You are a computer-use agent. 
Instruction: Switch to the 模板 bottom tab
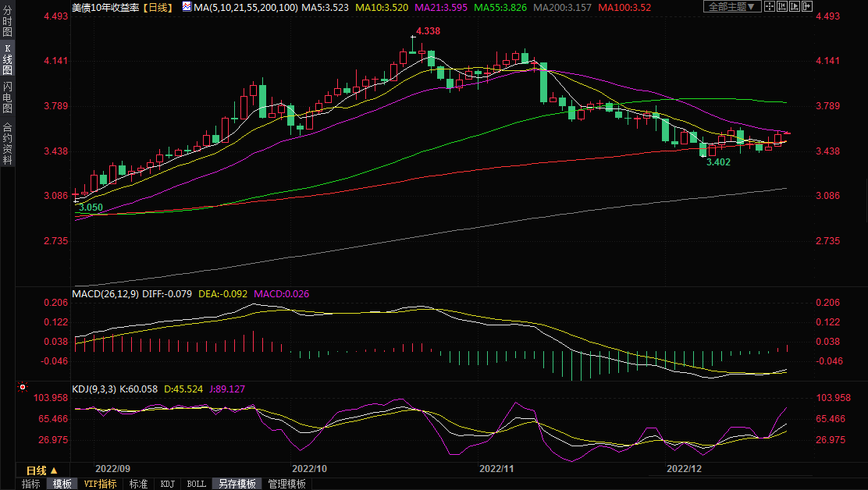62,484
